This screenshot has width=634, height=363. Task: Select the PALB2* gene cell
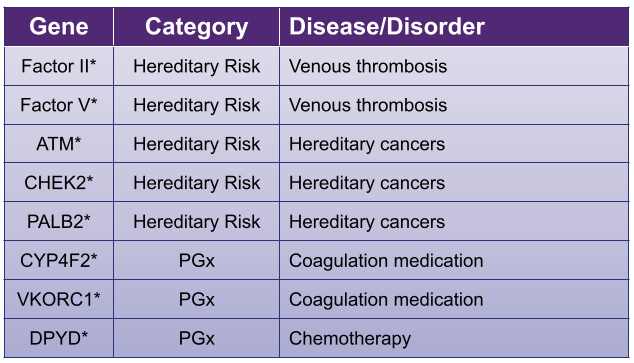(59, 222)
